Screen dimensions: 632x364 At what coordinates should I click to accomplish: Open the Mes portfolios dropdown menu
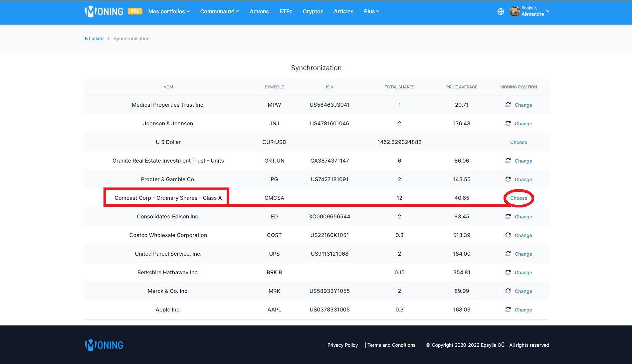(x=169, y=11)
